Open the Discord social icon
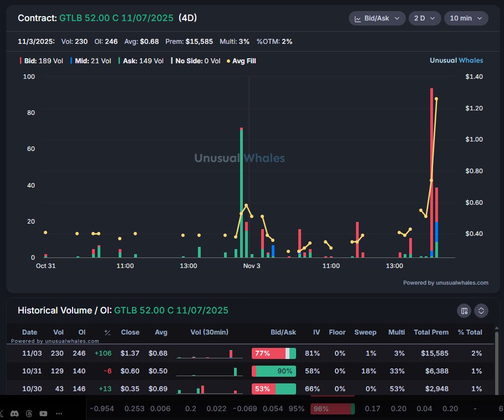The height and width of the screenshot is (420, 504). tap(14, 413)
